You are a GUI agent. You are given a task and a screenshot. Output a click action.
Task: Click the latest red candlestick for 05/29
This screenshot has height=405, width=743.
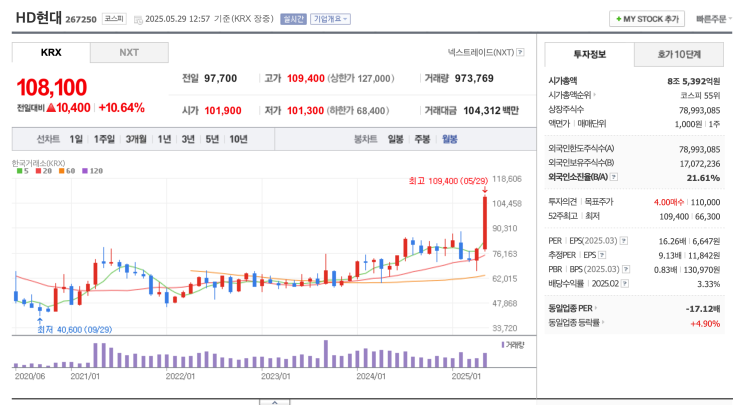[485, 223]
